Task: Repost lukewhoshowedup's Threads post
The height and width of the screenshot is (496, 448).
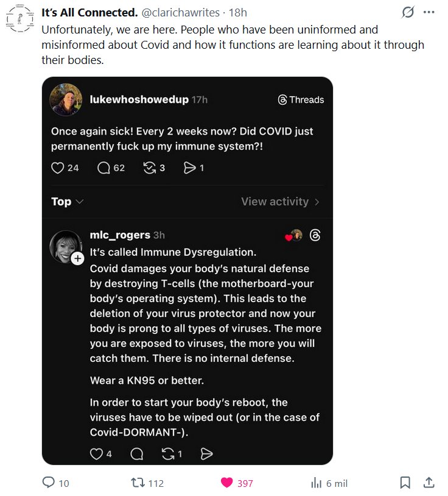Action: point(149,168)
